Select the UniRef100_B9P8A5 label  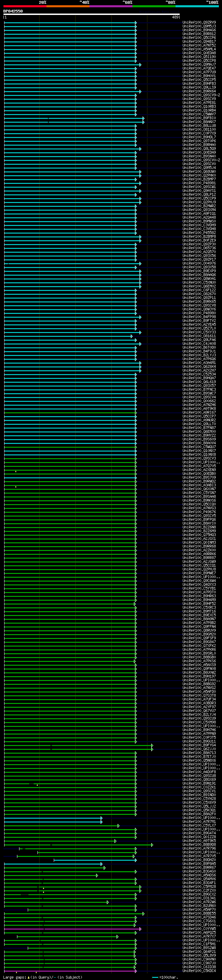click(199, 864)
